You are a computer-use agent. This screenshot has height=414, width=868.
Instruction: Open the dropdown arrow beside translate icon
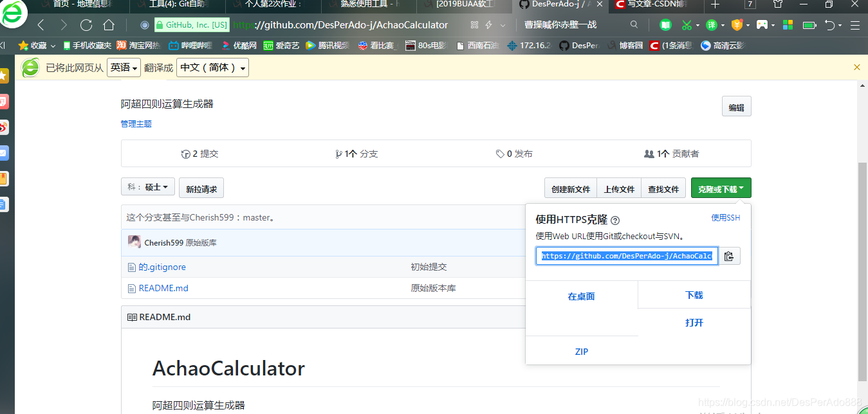tap(723, 26)
